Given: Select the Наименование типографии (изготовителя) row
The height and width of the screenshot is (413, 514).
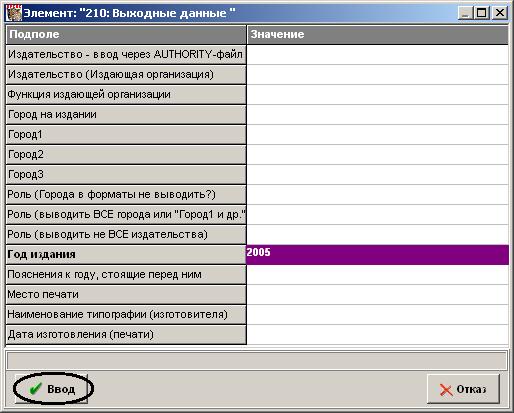Looking at the screenshot, I should [126, 315].
